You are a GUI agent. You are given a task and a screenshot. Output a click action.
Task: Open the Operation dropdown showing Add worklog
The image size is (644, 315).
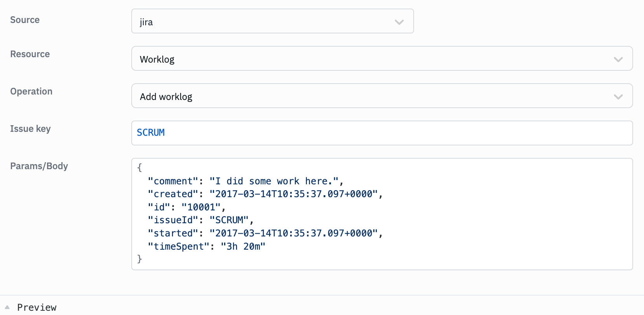[x=382, y=96]
